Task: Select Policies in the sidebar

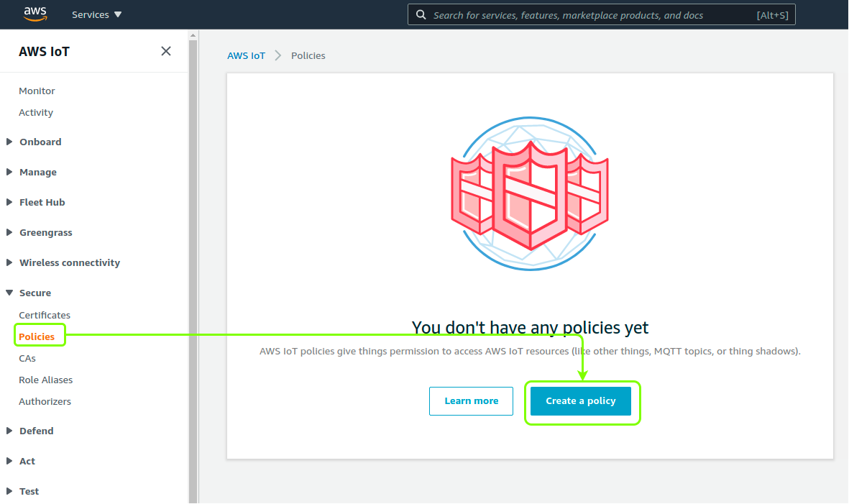Action: click(37, 336)
